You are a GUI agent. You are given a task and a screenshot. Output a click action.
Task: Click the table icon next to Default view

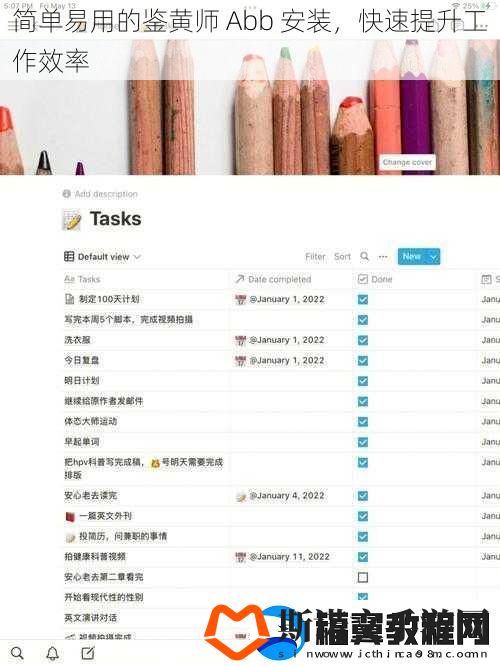pos(69,256)
